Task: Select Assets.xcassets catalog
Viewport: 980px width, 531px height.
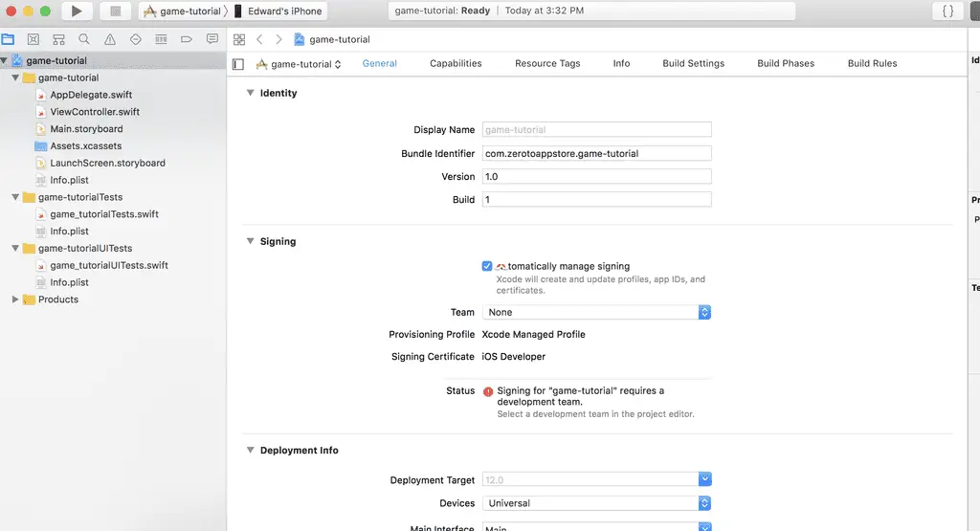Action: click(x=85, y=145)
